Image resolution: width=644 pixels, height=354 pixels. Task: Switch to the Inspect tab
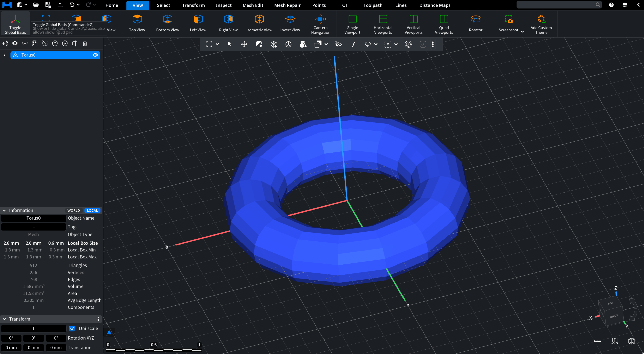pos(223,5)
